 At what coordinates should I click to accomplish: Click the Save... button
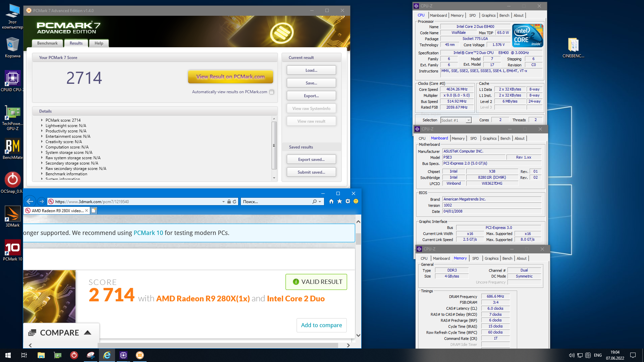tap(311, 83)
